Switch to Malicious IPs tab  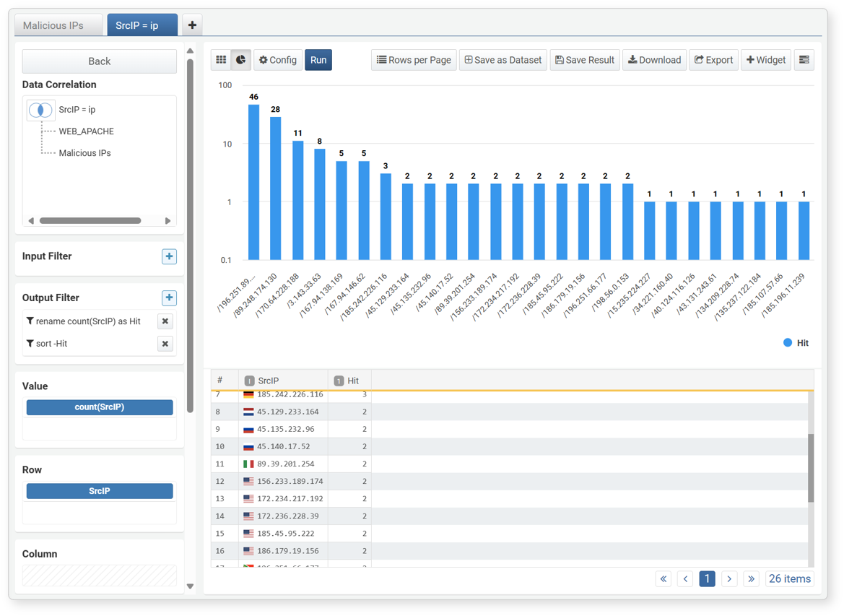58,25
